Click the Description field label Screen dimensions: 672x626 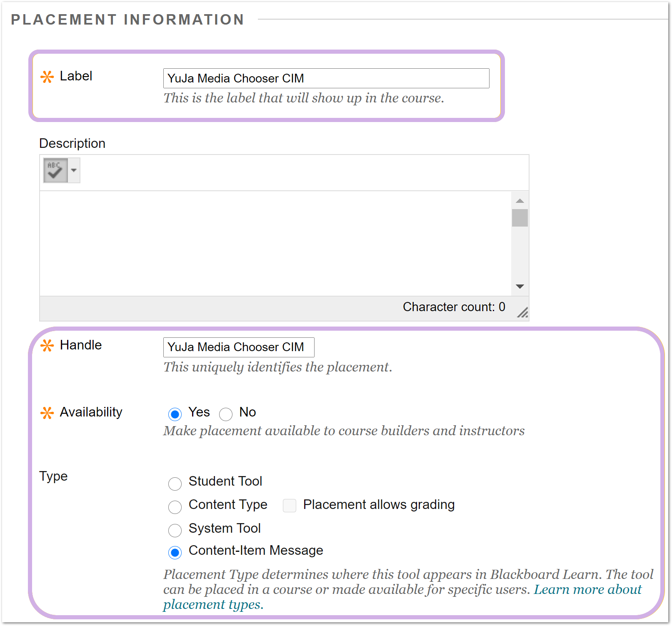coord(72,143)
